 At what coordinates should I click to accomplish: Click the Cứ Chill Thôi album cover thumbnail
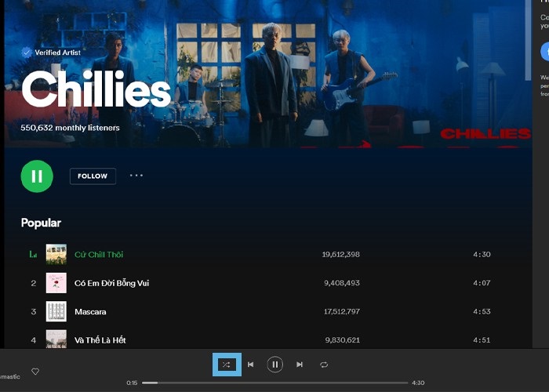tap(56, 254)
